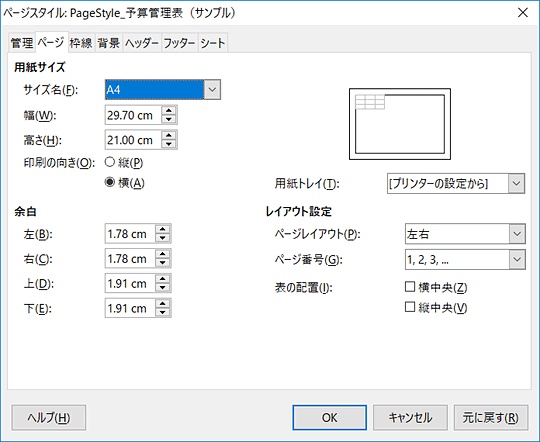Image resolution: width=540 pixels, height=442 pixels.
Task: Open the 用紙トレイ dropdown
Action: pos(456,183)
